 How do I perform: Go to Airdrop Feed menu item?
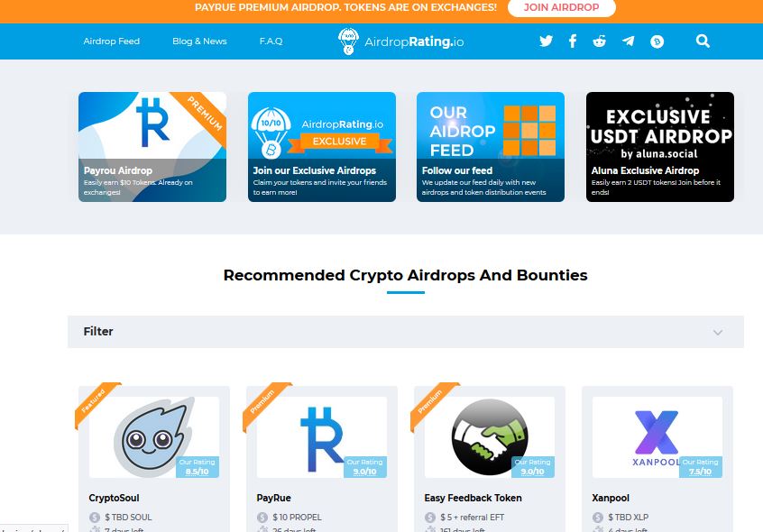(112, 41)
